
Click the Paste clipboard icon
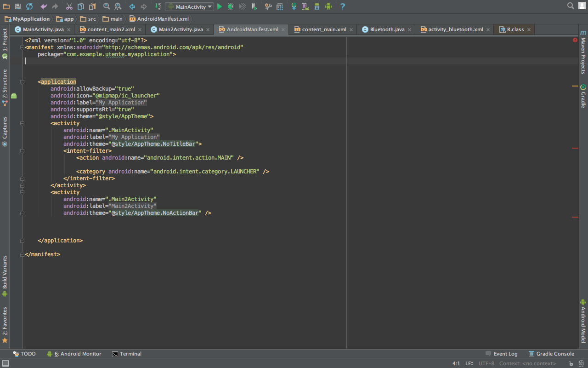92,6
